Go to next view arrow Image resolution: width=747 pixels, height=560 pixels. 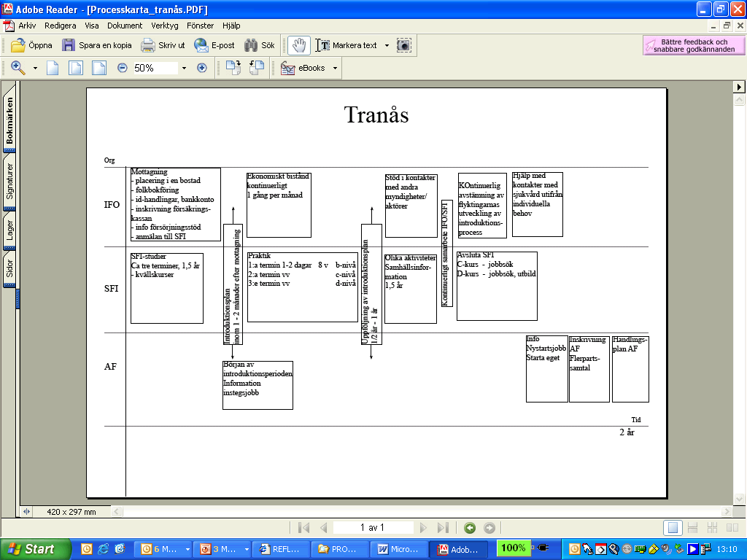(x=489, y=528)
